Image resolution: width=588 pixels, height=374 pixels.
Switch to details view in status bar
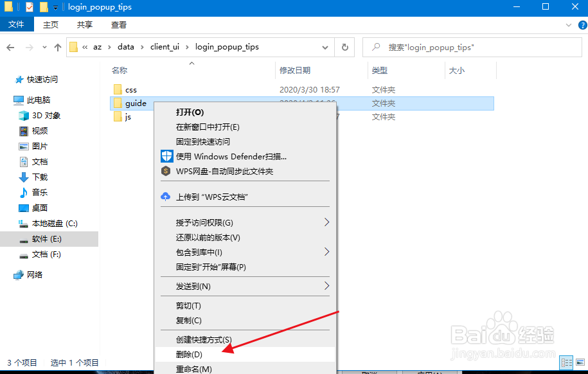tap(567, 363)
